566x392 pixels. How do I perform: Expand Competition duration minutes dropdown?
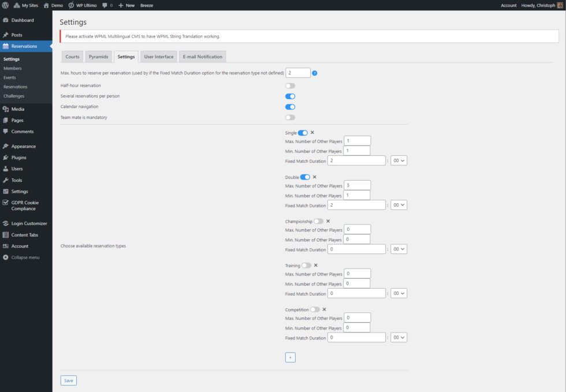399,338
